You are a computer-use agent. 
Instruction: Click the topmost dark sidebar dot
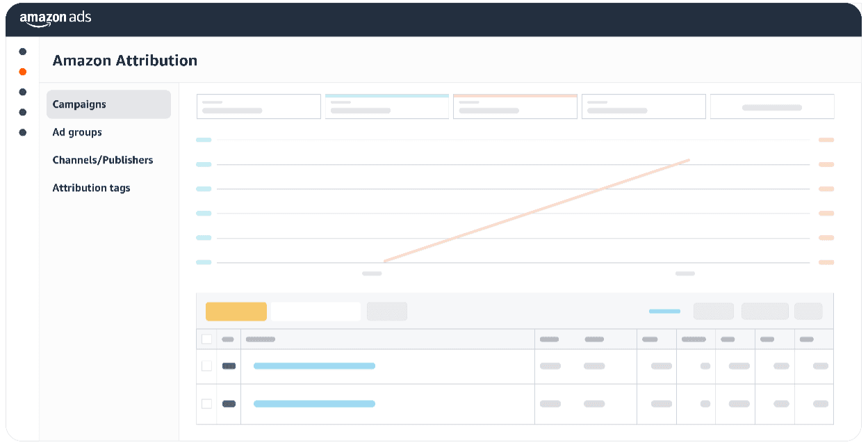pyautogui.click(x=23, y=51)
